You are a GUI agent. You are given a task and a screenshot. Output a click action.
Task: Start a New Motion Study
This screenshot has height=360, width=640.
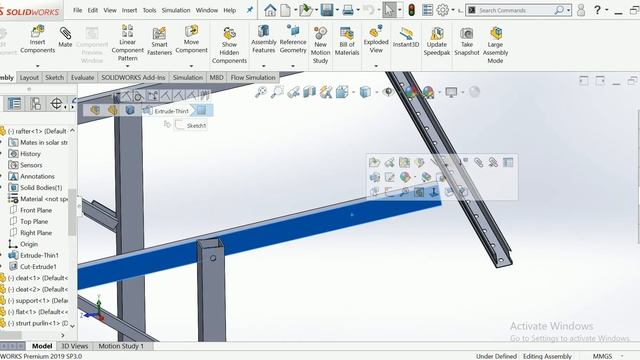320,45
